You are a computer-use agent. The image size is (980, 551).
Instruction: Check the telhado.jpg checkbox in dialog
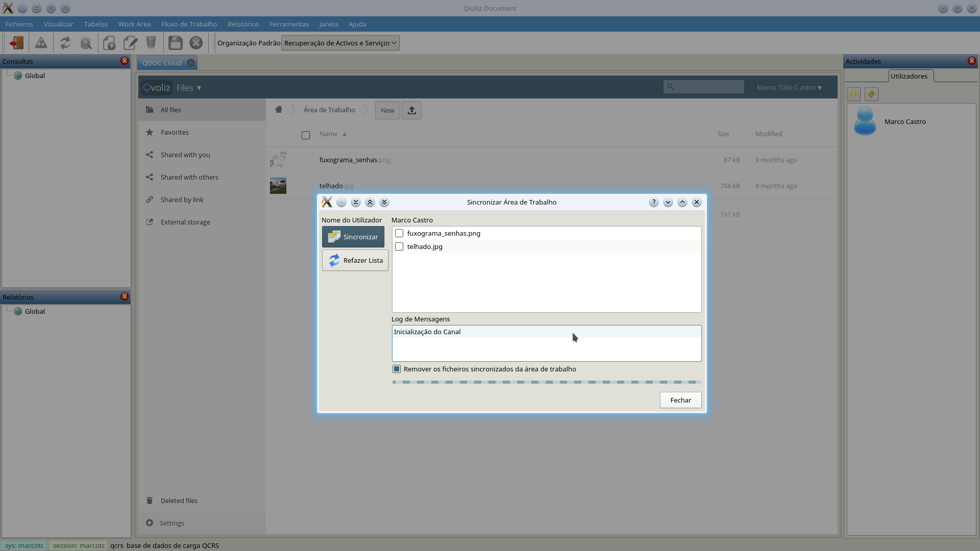[x=399, y=247]
